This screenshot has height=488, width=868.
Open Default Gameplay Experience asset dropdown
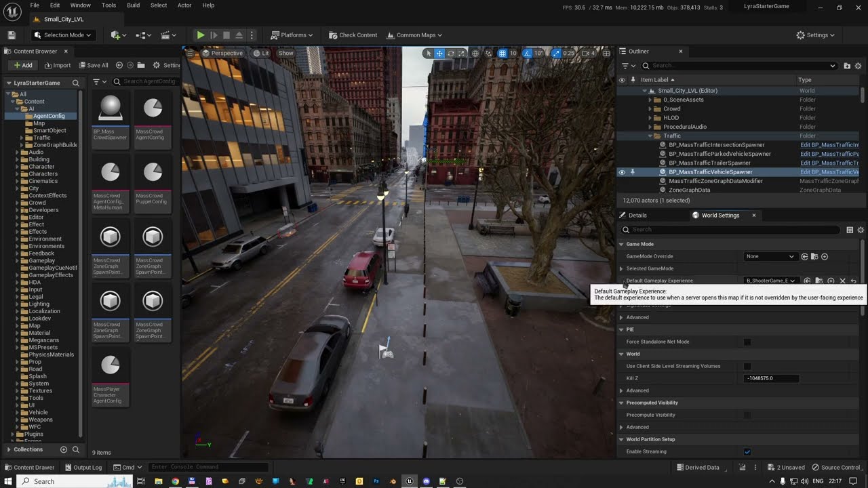tap(770, 281)
